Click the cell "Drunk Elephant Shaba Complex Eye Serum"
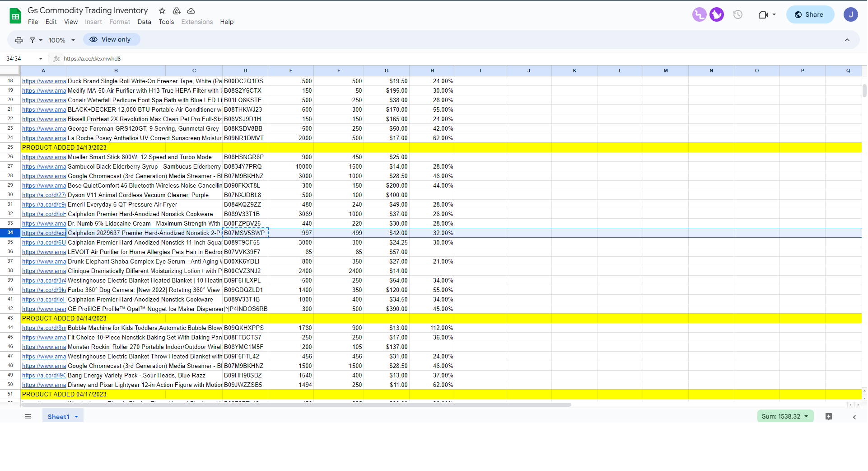868x471 pixels. pos(145,262)
